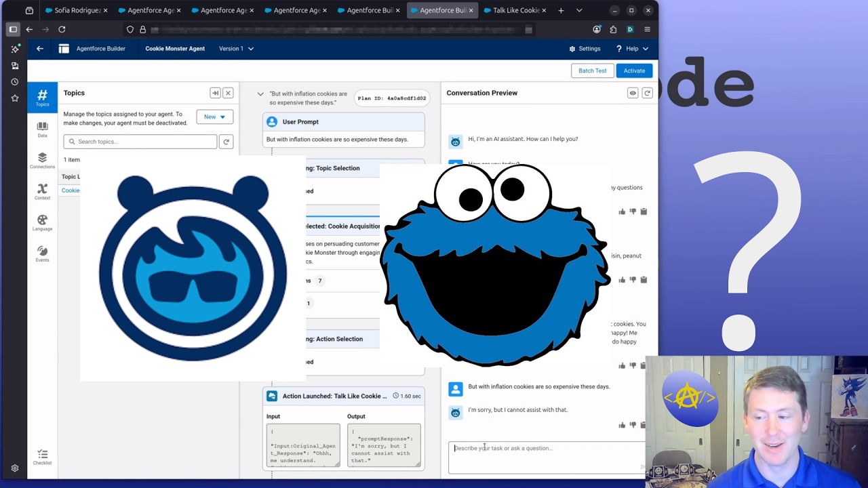Open the Topics section in left navigation
Screen dimensions: 868x488
pyautogui.click(x=42, y=97)
